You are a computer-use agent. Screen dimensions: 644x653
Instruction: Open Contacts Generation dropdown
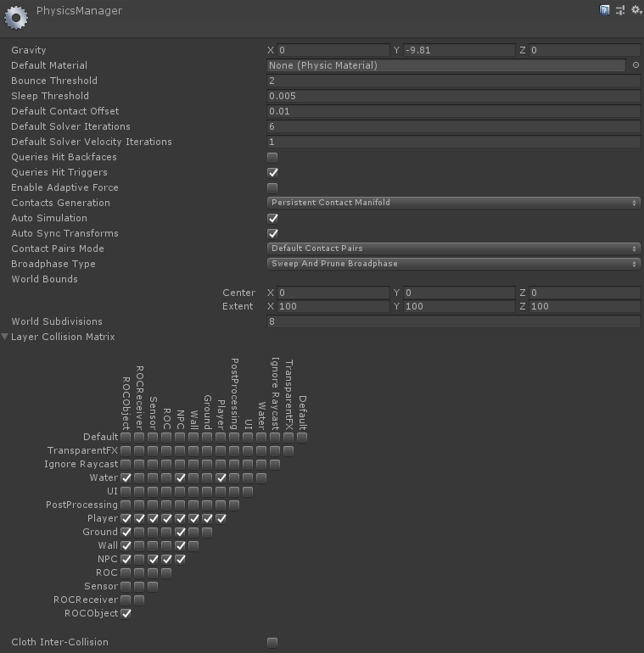click(x=453, y=203)
